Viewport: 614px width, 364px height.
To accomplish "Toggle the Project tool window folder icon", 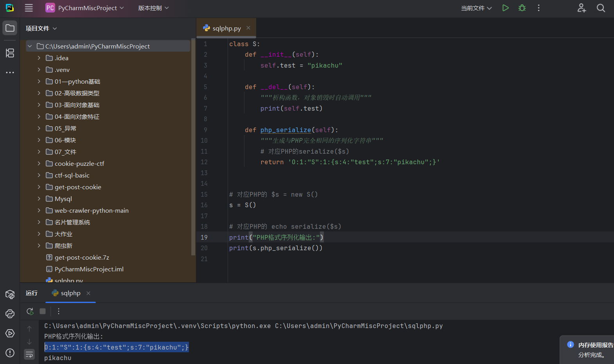I will tap(10, 28).
